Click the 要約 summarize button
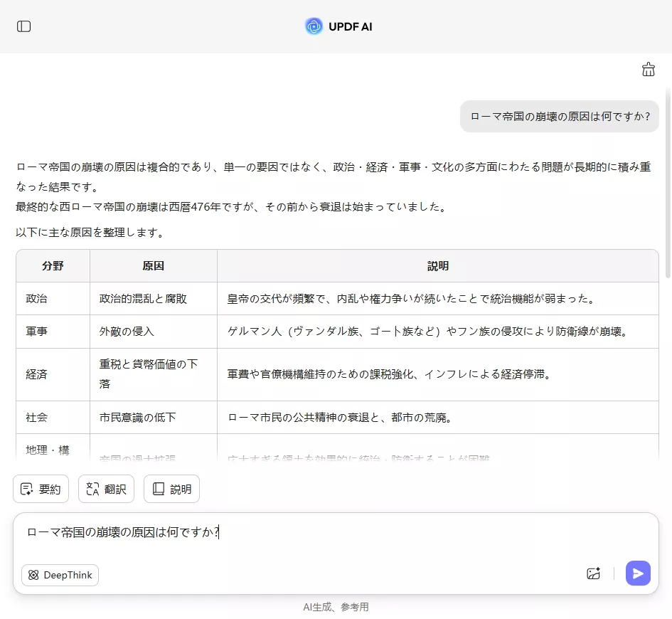 point(41,489)
